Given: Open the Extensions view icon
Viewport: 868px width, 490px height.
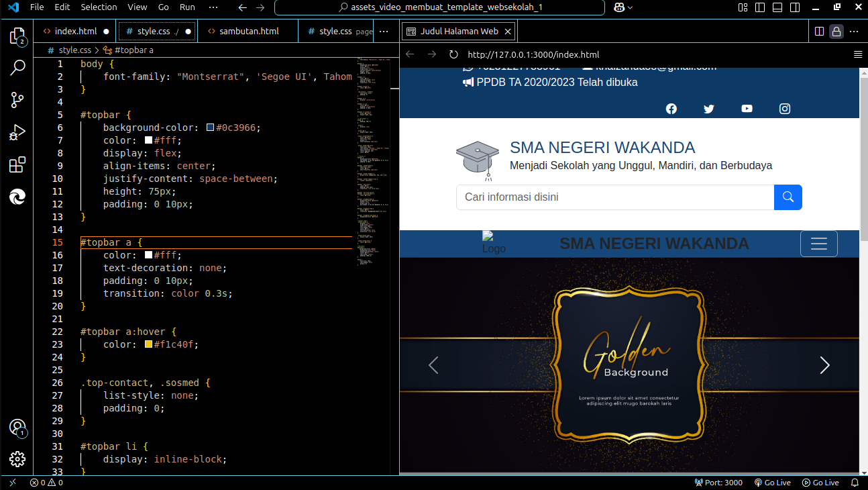Looking at the screenshot, I should coord(17,164).
